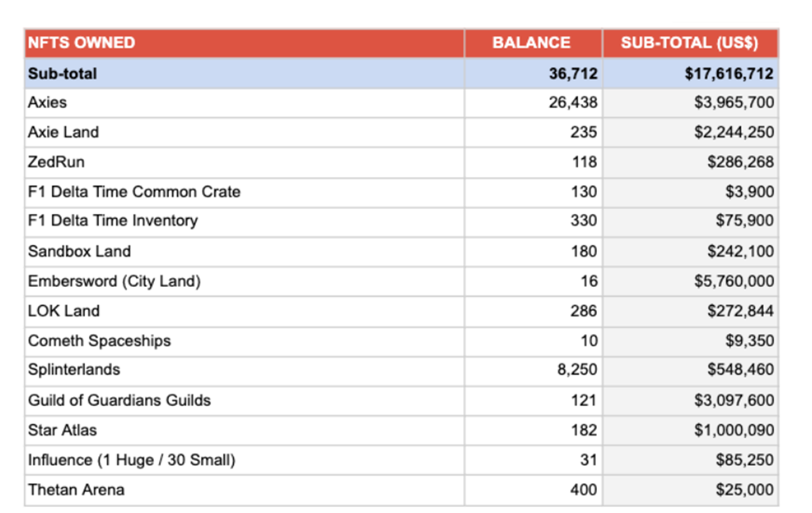Select F1 Delta Time Common Crate cell
The width and height of the screenshot is (812, 513).
(244, 192)
